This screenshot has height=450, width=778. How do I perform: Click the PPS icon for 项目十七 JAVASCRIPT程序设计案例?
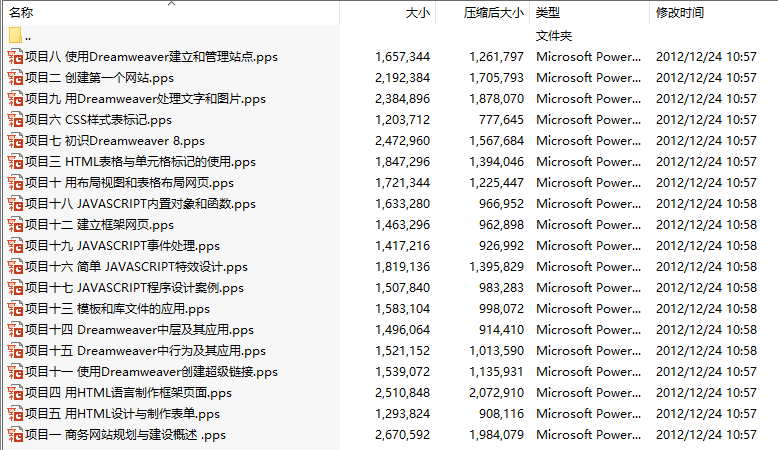[15, 288]
